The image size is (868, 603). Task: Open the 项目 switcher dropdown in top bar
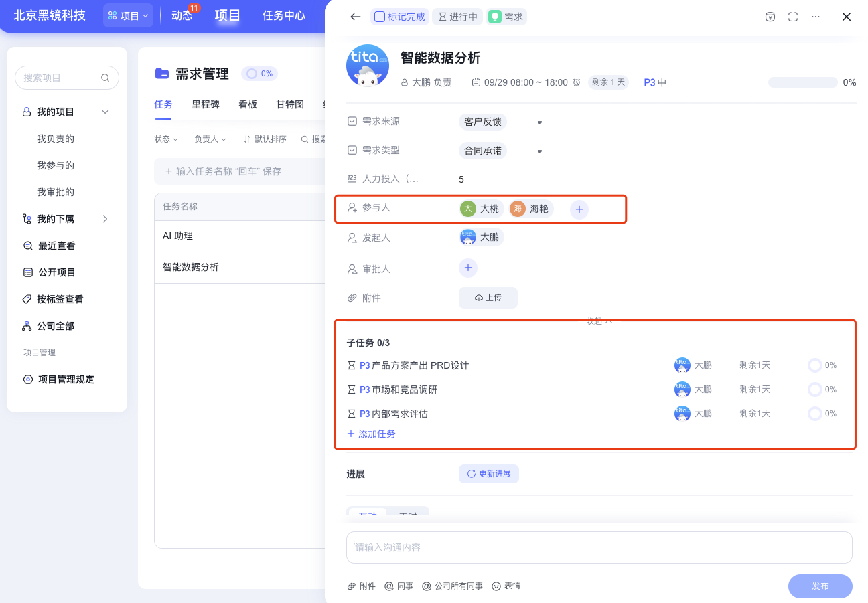point(128,15)
